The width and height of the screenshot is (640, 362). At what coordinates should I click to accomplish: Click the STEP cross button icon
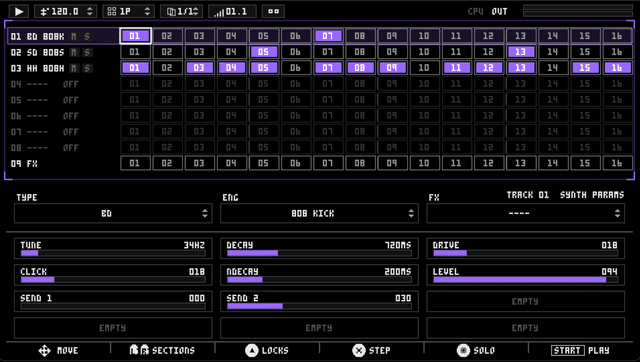point(359,351)
